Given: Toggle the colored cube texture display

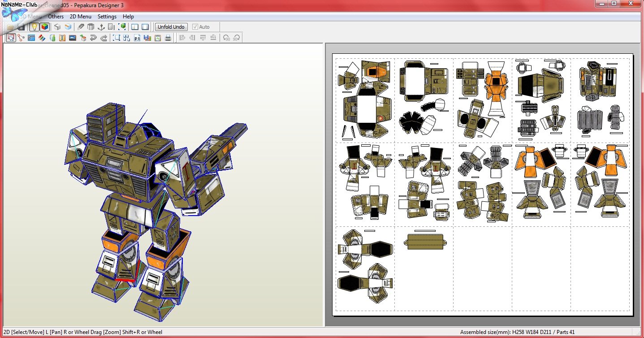Looking at the screenshot, I should click(x=45, y=27).
